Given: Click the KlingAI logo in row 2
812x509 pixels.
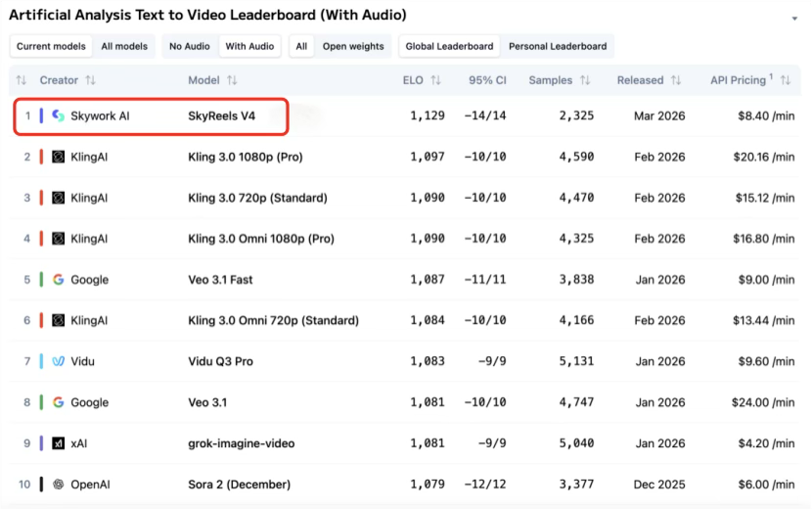Looking at the screenshot, I should (x=59, y=157).
